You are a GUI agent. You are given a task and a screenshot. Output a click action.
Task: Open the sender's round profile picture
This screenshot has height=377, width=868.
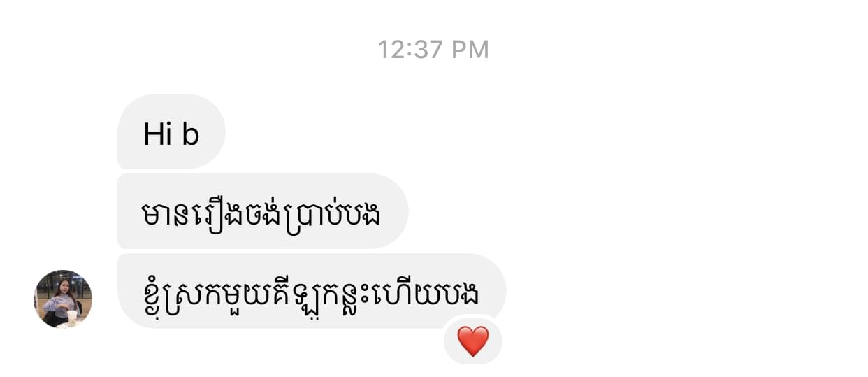pos(63,299)
